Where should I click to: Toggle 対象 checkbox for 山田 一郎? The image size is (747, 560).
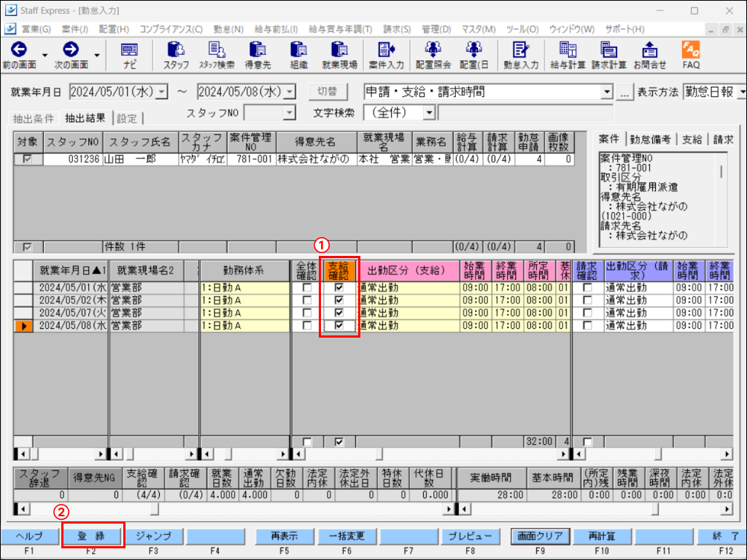point(28,159)
